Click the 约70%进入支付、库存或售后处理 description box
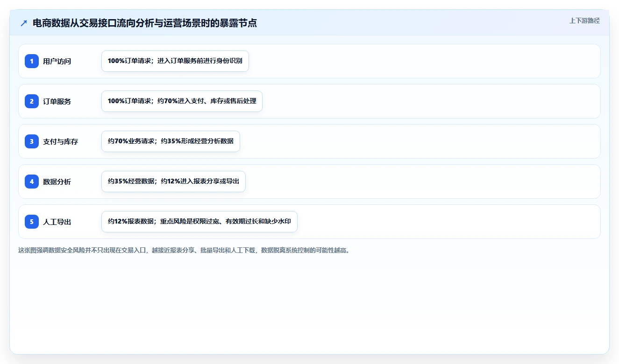The width and height of the screenshot is (619, 364). pos(182,101)
